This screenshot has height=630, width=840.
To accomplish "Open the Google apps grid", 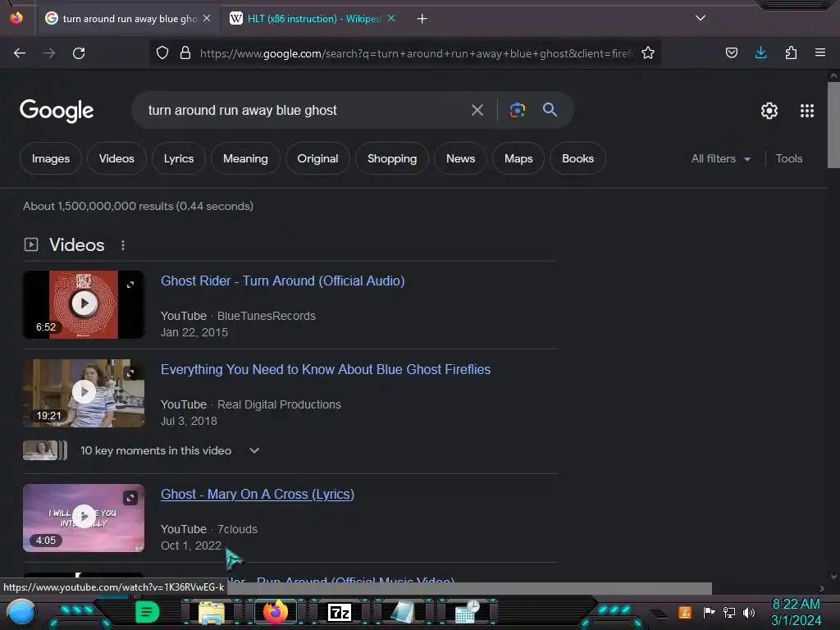I will (x=807, y=111).
